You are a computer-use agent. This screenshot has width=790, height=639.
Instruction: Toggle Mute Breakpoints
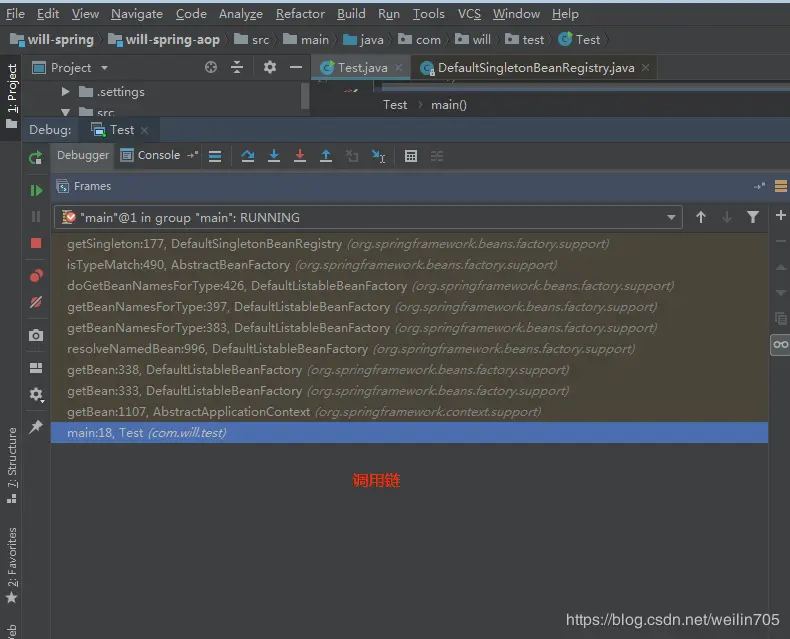pyautogui.click(x=36, y=302)
